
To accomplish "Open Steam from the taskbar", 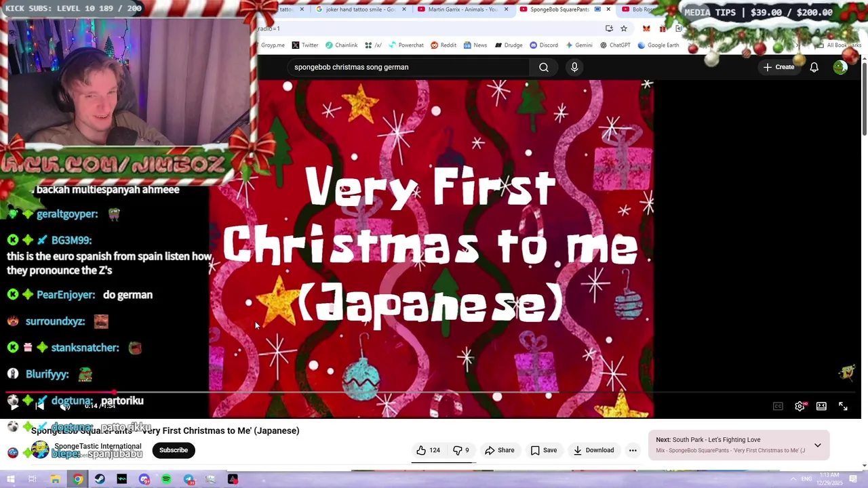I will coord(100,479).
